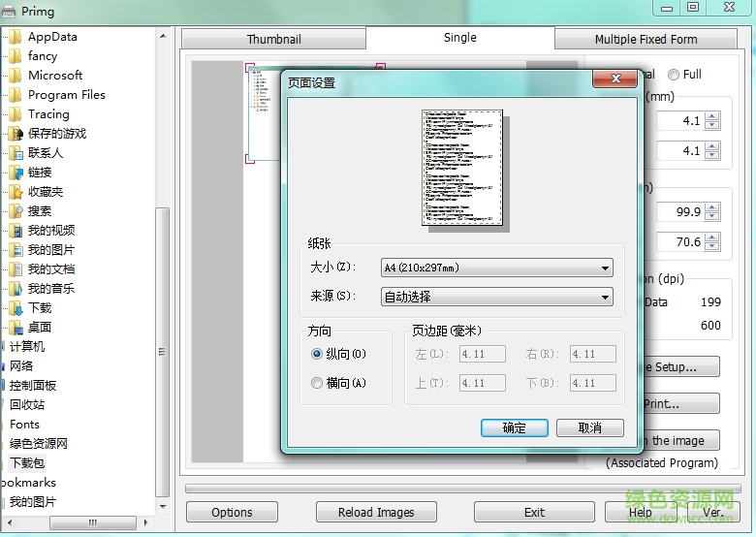This screenshot has height=537, width=756.
Task: Click the page preview thumbnail in dialog
Action: coord(462,168)
